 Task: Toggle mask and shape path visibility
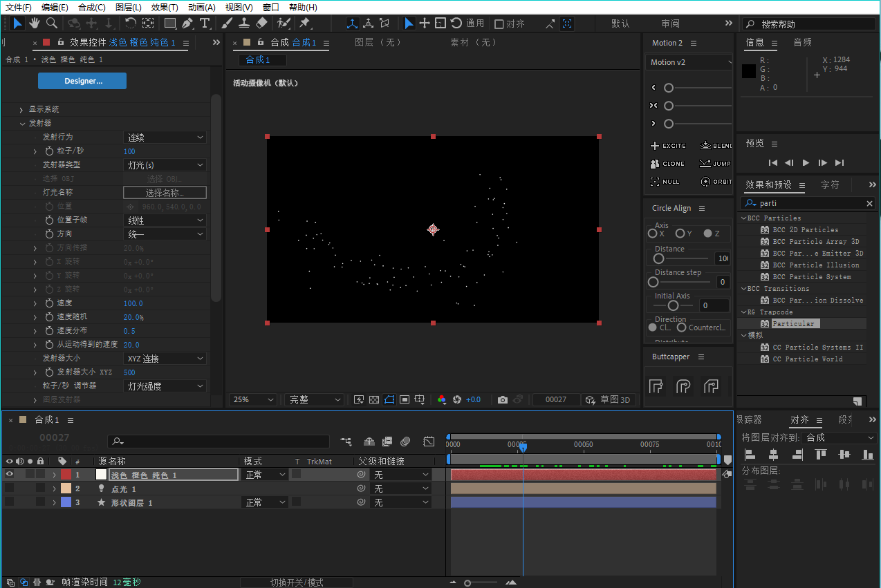click(x=389, y=399)
